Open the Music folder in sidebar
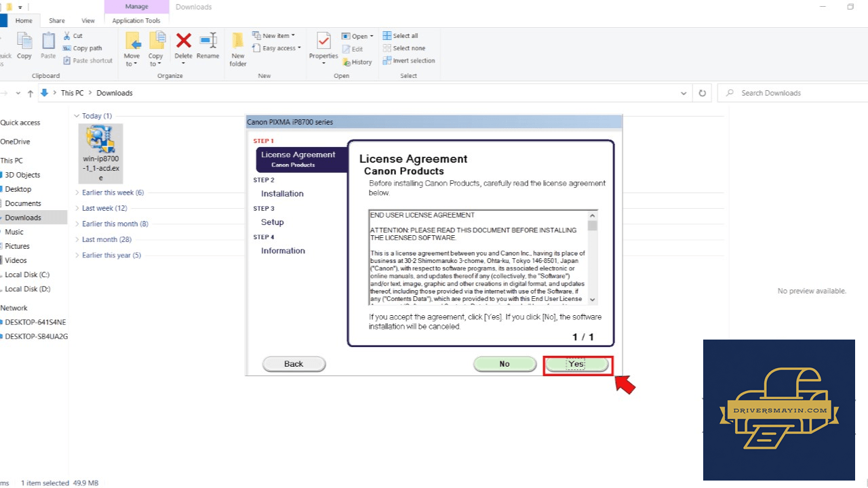This screenshot has width=868, height=488. click(x=14, y=232)
